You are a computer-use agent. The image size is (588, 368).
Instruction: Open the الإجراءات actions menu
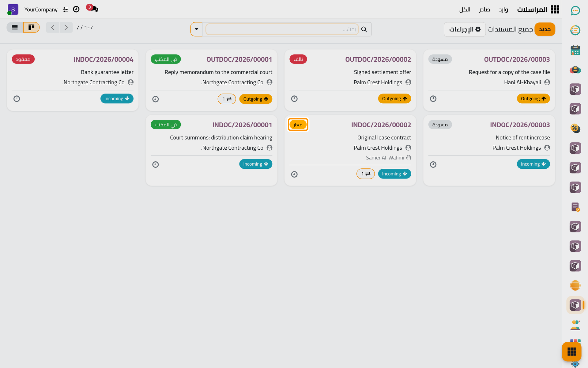point(465,29)
